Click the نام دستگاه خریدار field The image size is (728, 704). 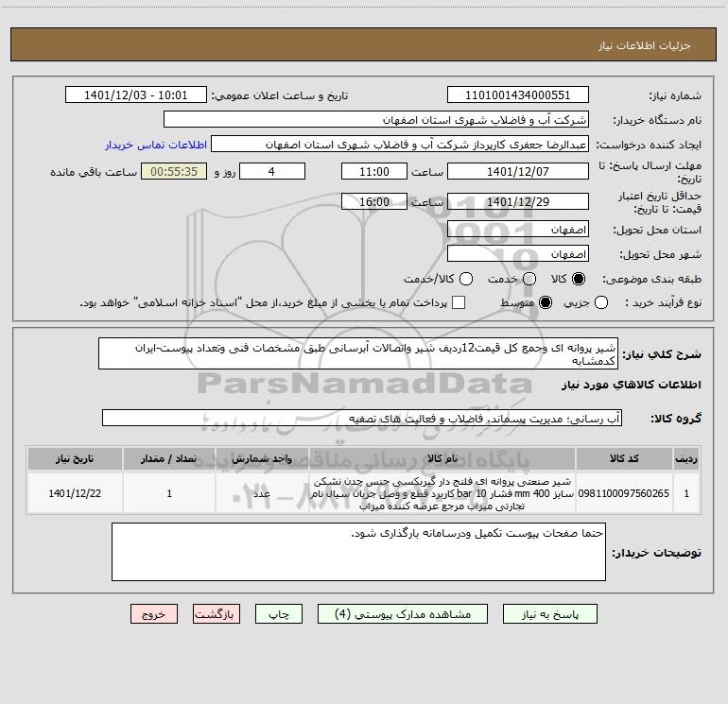376,120
